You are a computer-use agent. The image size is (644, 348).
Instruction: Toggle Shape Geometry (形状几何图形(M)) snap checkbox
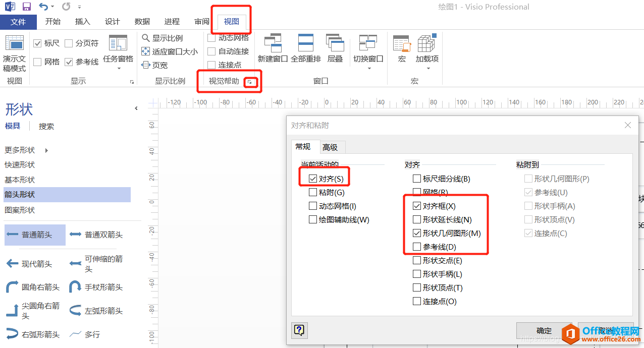(417, 233)
